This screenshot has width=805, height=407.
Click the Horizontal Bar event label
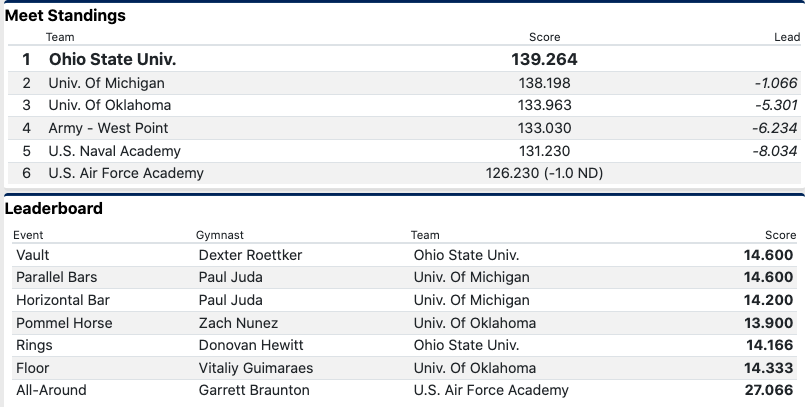click(x=63, y=300)
